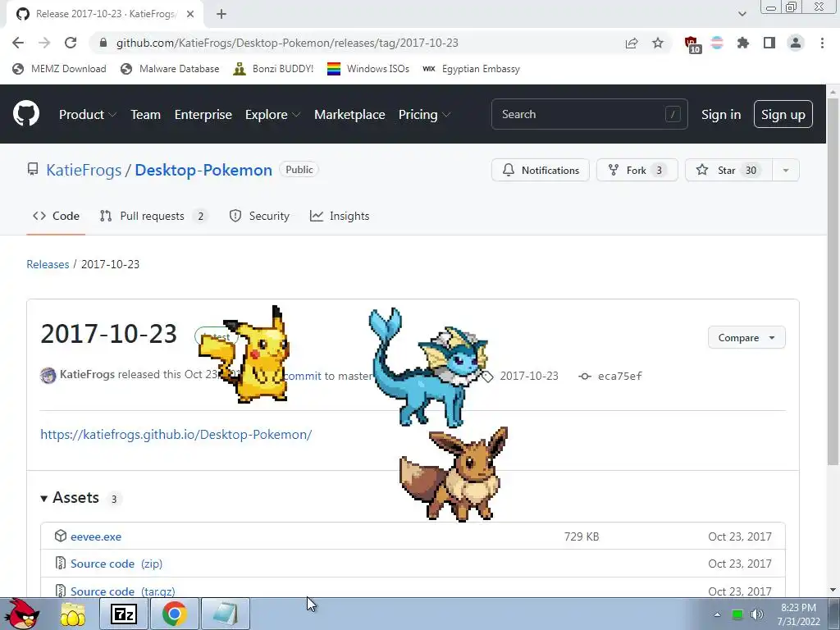Switch to the Code tab
The width and height of the screenshot is (840, 630).
point(56,216)
